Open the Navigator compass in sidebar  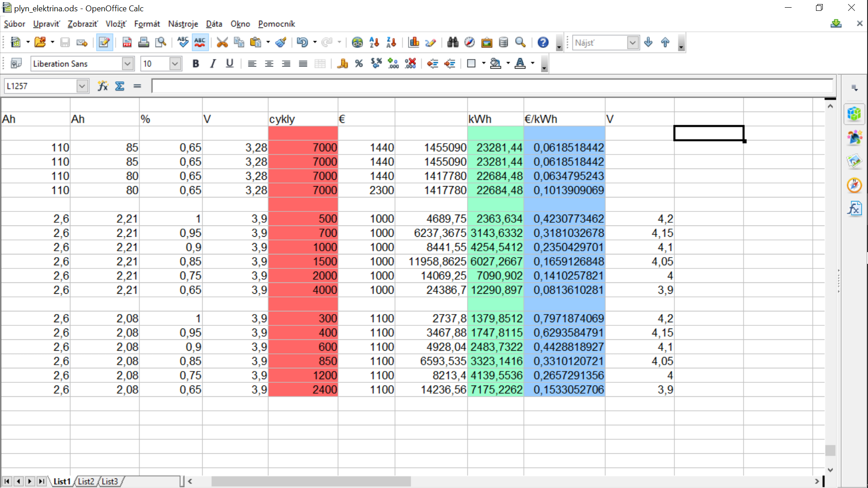point(854,185)
